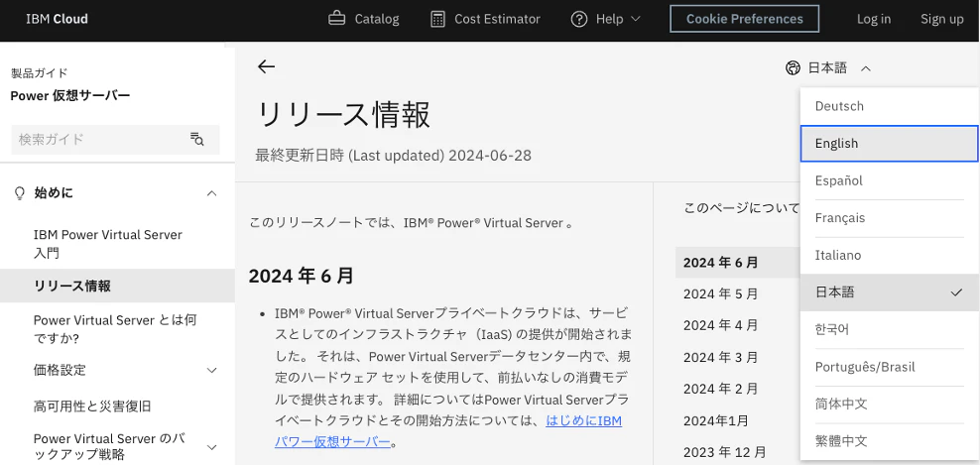
Task: Click the back arrow icon above the title
Action: point(266,66)
